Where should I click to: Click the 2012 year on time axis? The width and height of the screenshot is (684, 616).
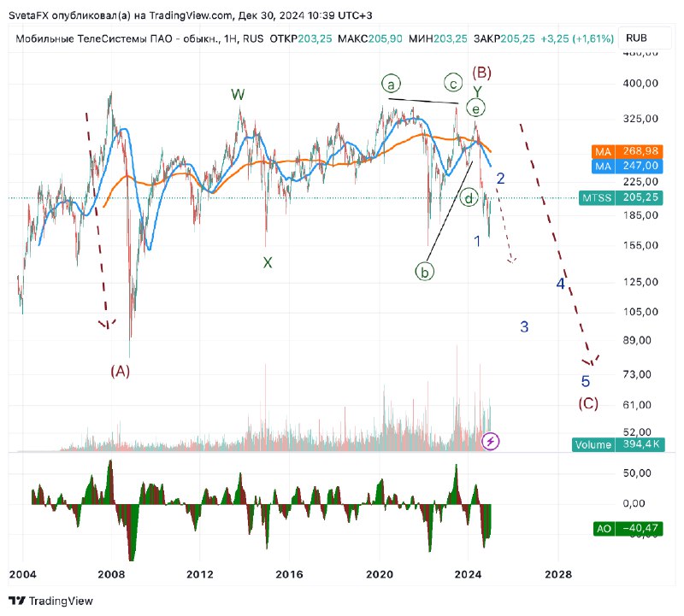200,575
